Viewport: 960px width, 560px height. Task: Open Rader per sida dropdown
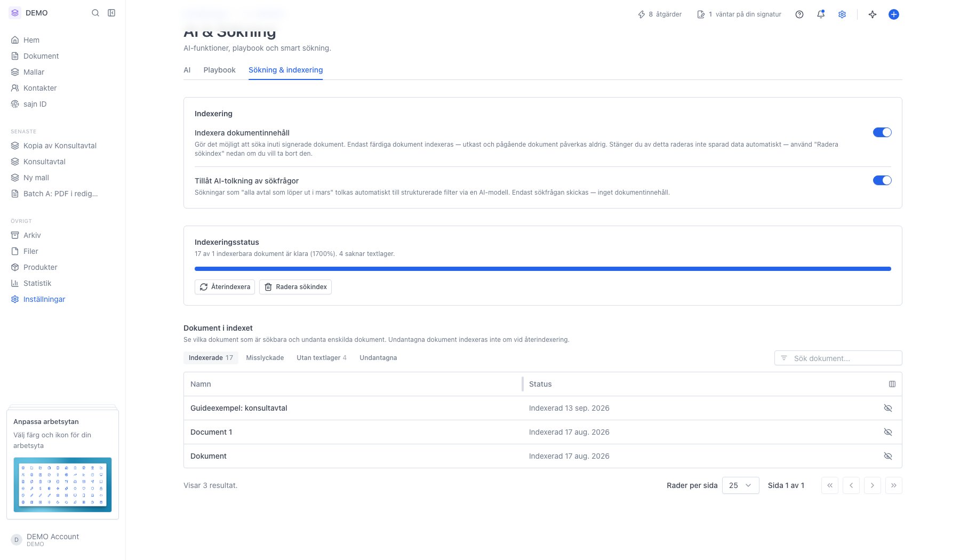click(740, 485)
